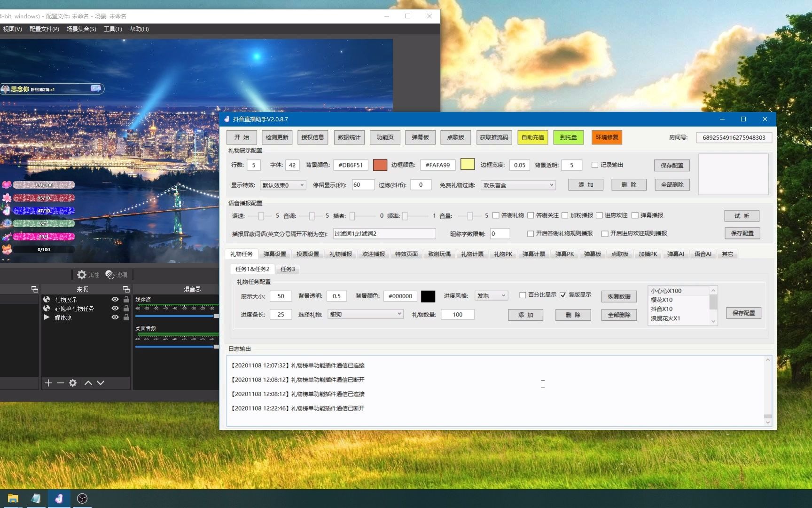The height and width of the screenshot is (508, 812).
Task: Click the 播报屏蔽词语 filter words input field
Action: tap(384, 234)
